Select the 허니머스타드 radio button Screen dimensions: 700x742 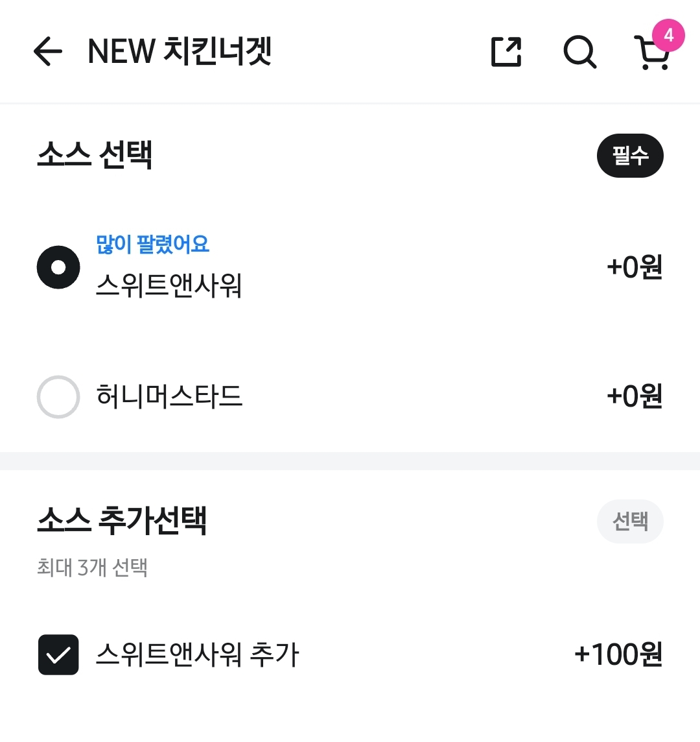(x=58, y=396)
